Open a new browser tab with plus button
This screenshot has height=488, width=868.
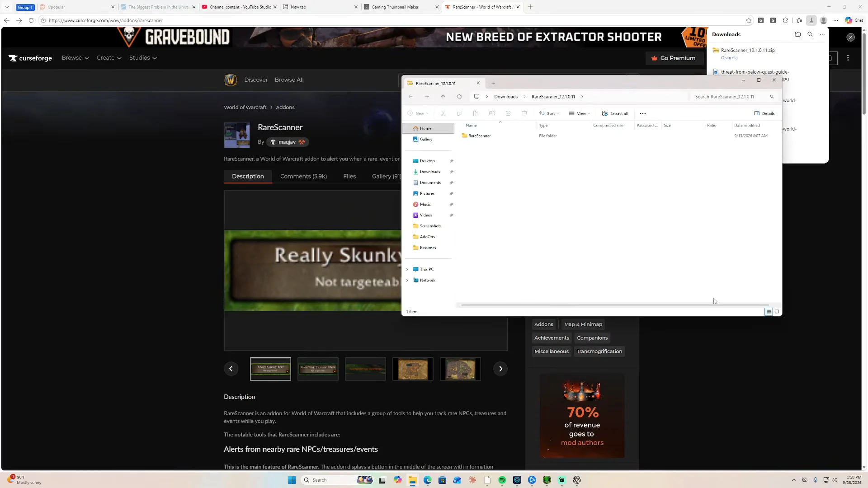pos(530,7)
